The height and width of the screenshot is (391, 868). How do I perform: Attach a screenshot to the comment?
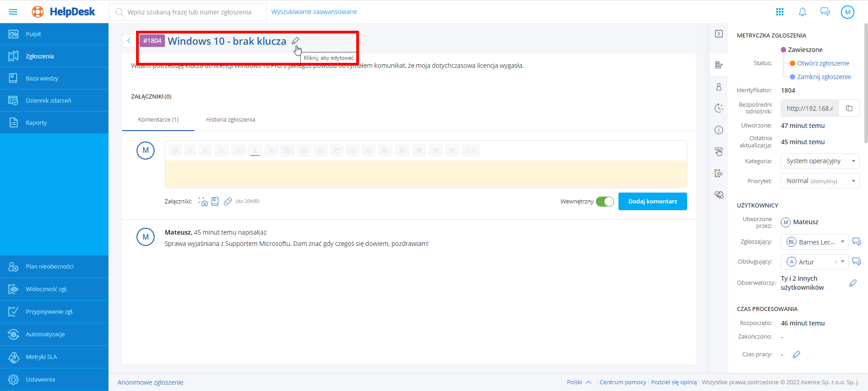click(x=203, y=202)
